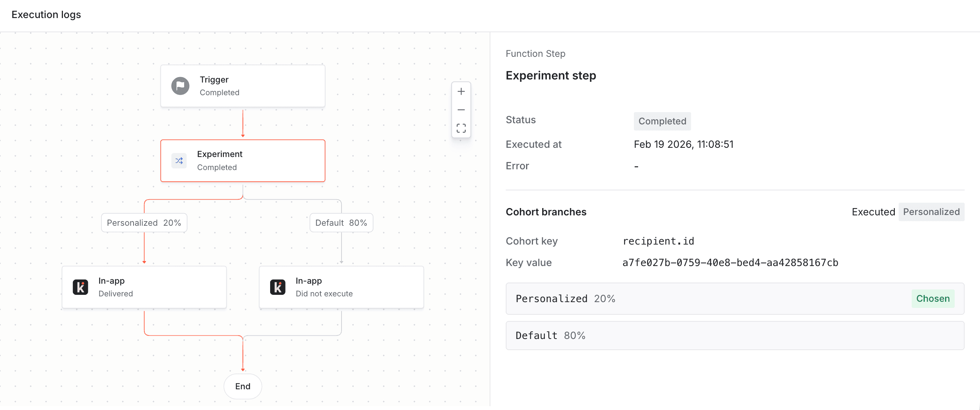Screen dimensions: 980x410
Task: Fit the workflow to screen
Action: (461, 128)
